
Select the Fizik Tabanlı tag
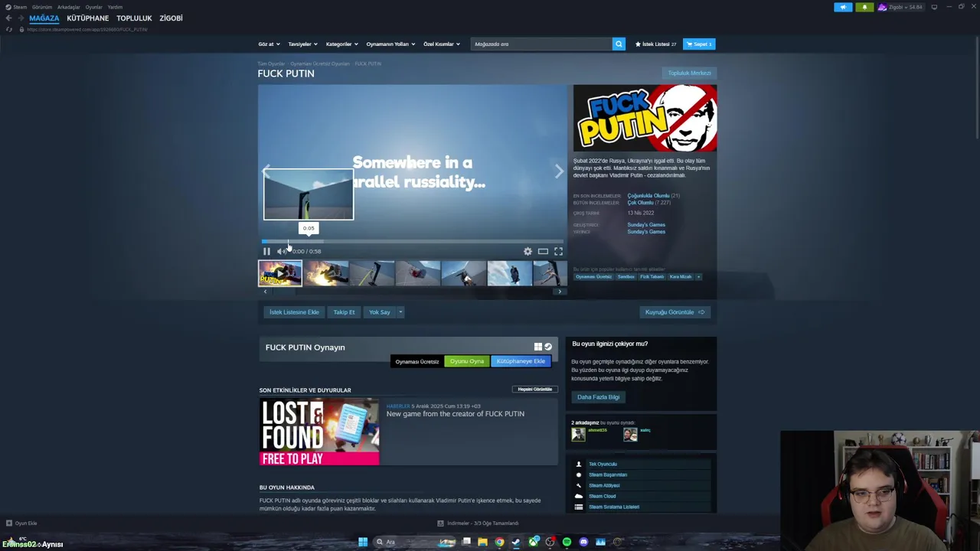click(x=652, y=277)
